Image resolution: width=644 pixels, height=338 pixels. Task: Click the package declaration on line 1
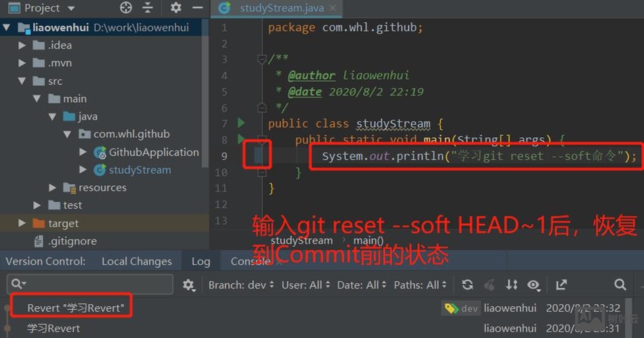(x=345, y=28)
